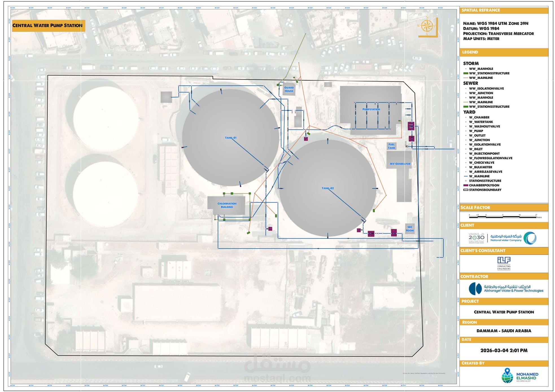This screenshot has height=392, width=555.
Task: Click the 'Map Units: Meter' line
Action: [481, 39]
